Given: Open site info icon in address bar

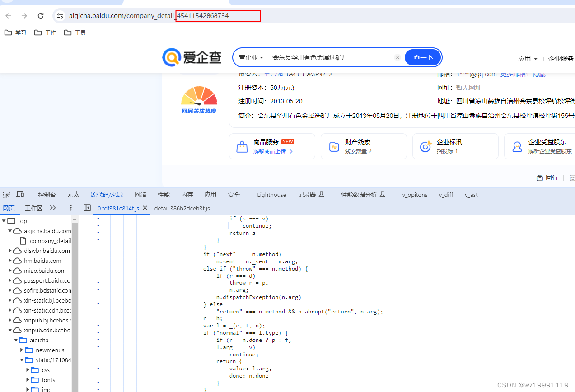Looking at the screenshot, I should coord(60,16).
